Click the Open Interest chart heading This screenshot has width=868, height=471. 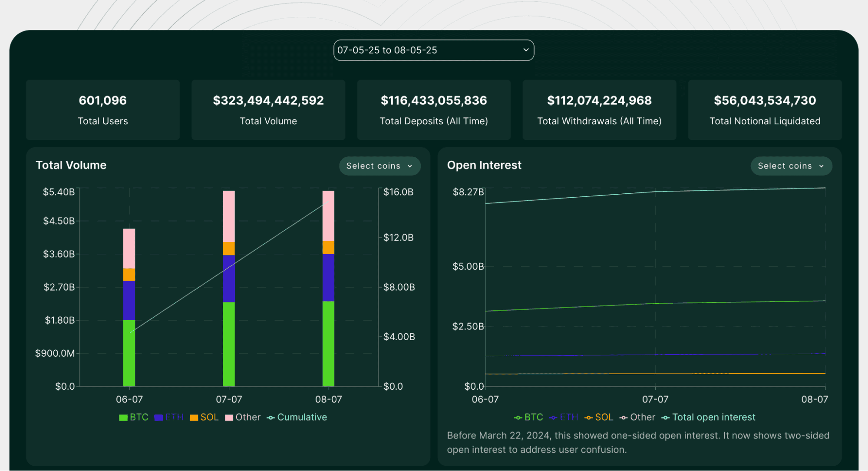(x=484, y=165)
